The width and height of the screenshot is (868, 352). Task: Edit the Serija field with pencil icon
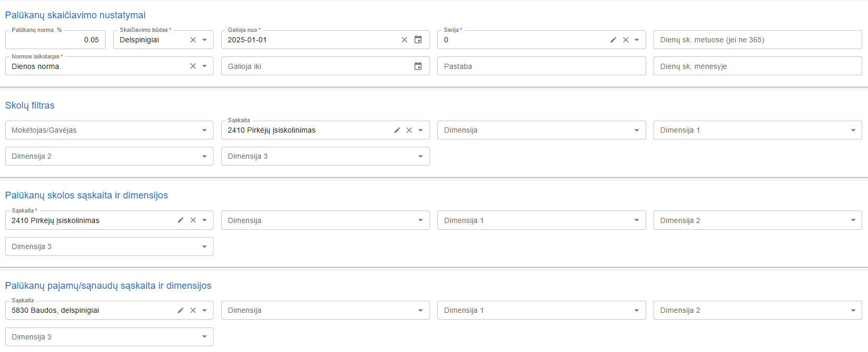click(x=613, y=40)
